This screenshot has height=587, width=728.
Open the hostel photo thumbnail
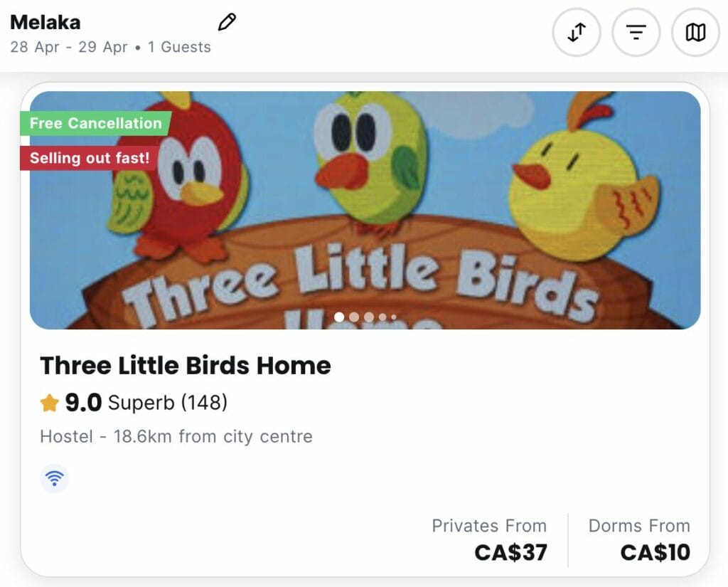click(365, 210)
